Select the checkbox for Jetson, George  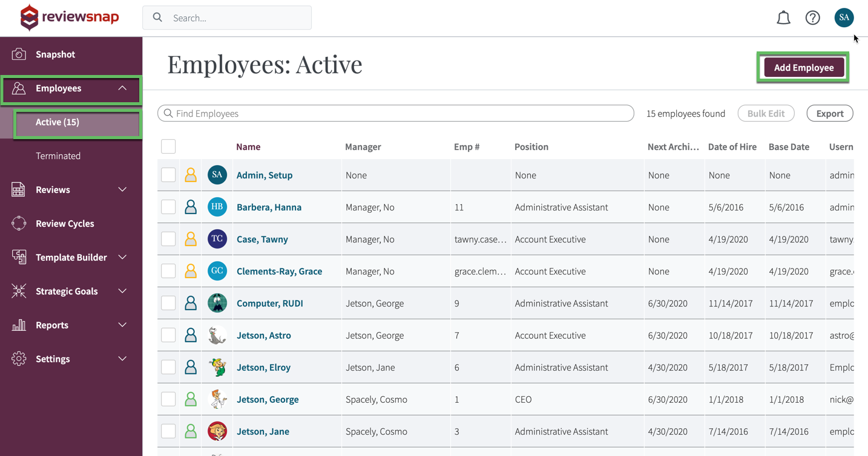pos(168,399)
